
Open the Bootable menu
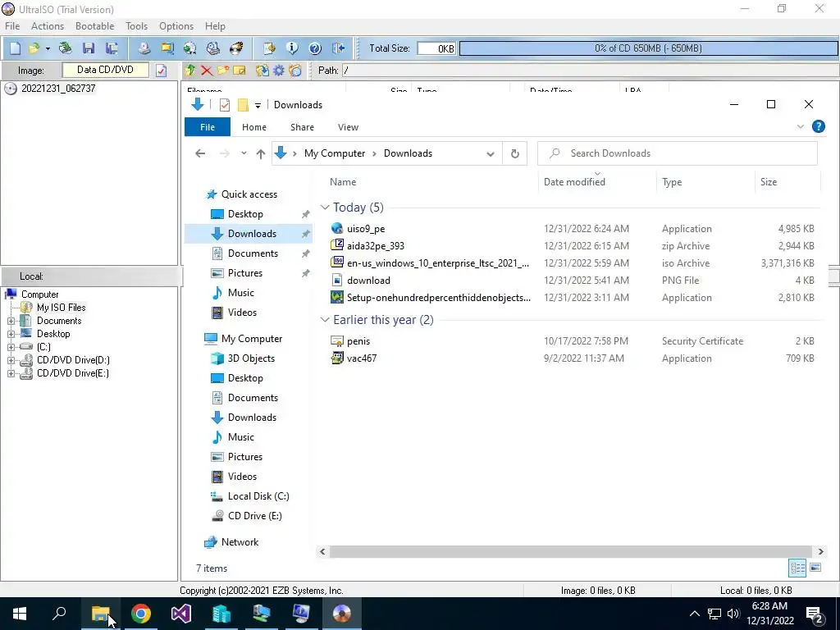pyautogui.click(x=94, y=26)
